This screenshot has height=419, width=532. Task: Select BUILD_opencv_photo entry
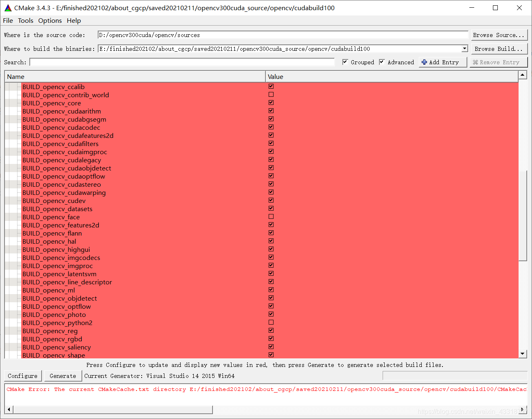(54, 315)
